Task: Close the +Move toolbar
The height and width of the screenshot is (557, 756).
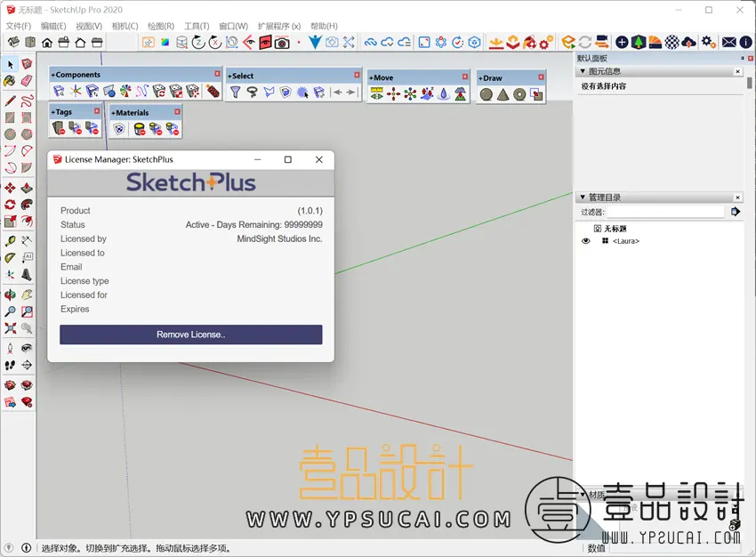Action: (x=465, y=77)
